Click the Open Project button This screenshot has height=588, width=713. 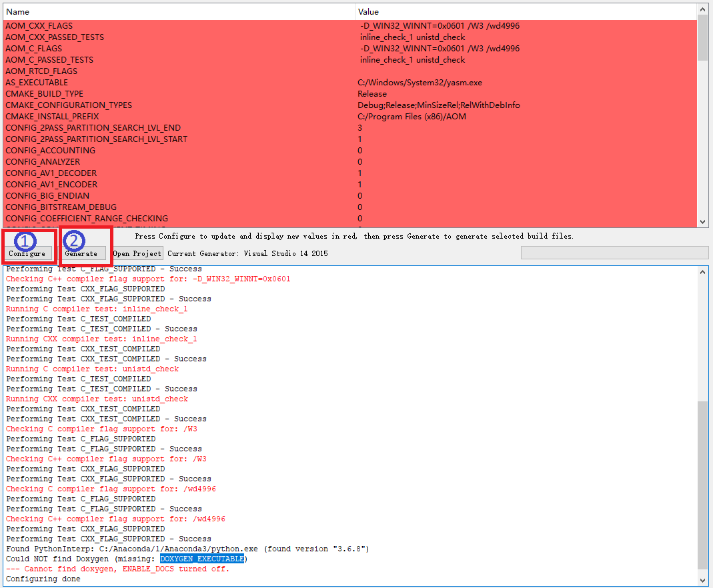tap(137, 253)
